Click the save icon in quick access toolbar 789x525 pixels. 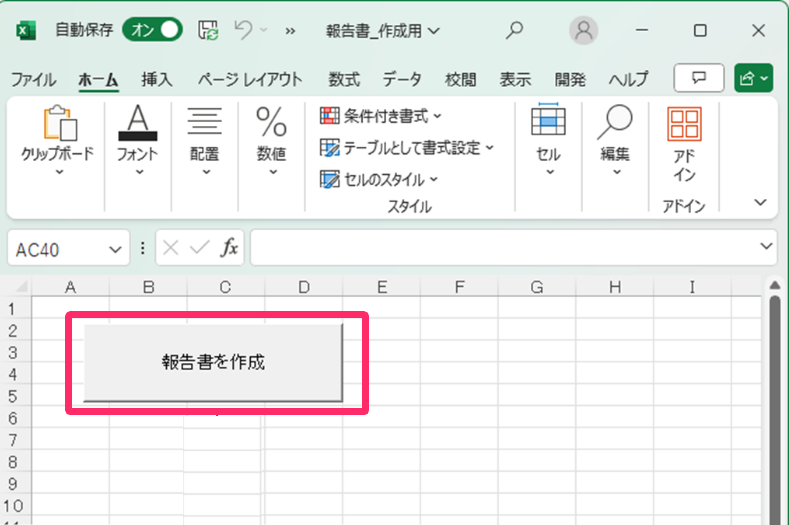208,30
